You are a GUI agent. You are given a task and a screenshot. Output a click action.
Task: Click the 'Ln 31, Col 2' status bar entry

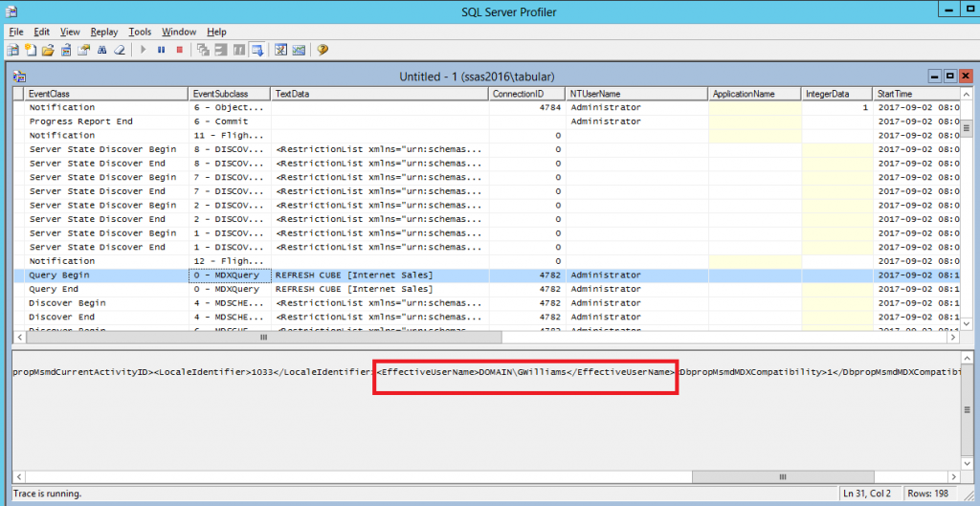[x=871, y=493]
